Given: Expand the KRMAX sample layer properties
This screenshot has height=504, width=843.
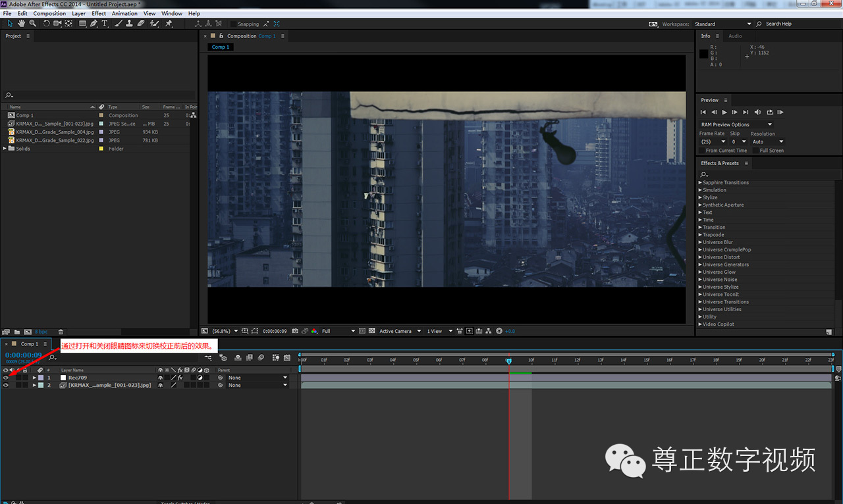Looking at the screenshot, I should pos(34,385).
